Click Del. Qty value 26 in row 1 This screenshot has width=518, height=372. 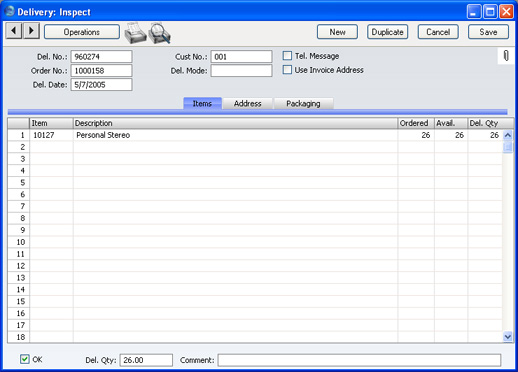[485, 135]
